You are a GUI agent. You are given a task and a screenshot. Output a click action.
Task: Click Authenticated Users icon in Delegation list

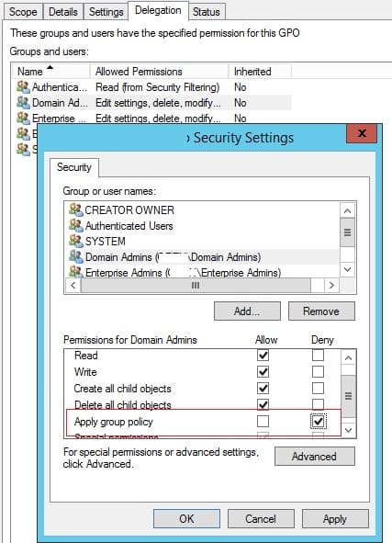point(23,87)
